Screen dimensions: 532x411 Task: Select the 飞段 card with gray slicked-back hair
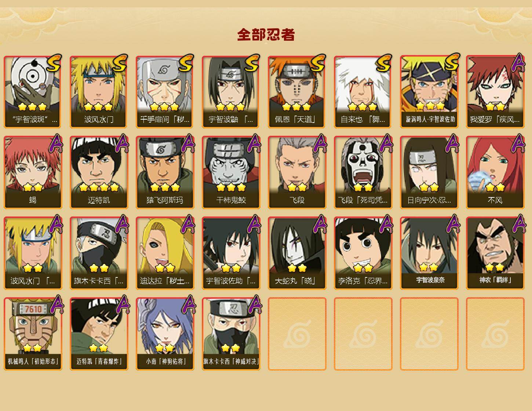click(x=297, y=172)
